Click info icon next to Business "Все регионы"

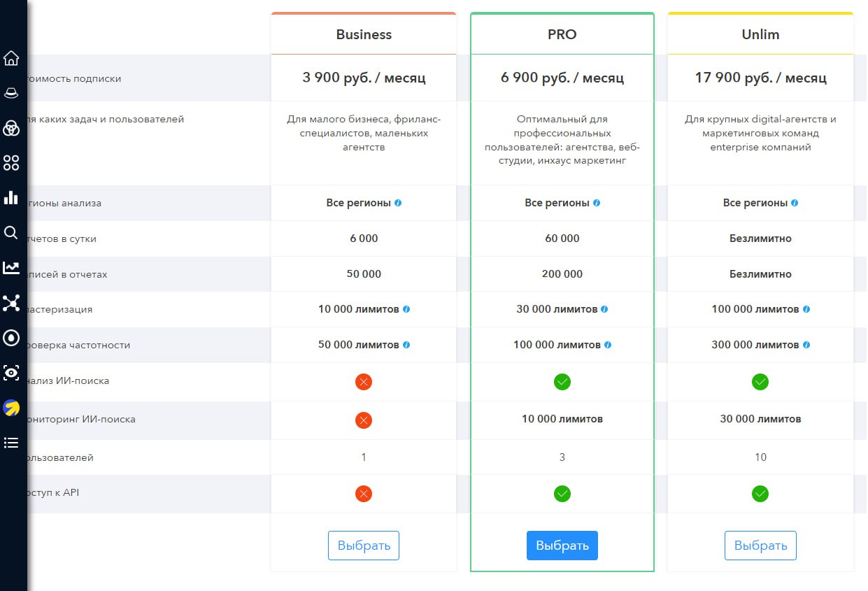click(398, 203)
